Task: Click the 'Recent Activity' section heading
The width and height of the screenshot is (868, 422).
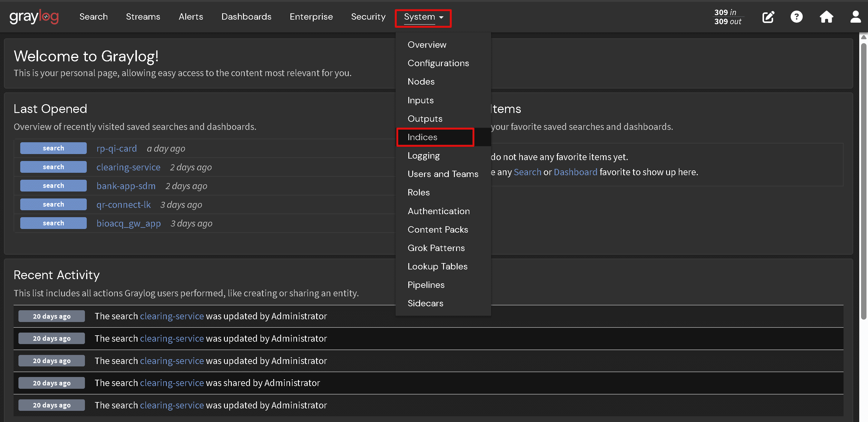Action: pyautogui.click(x=57, y=275)
